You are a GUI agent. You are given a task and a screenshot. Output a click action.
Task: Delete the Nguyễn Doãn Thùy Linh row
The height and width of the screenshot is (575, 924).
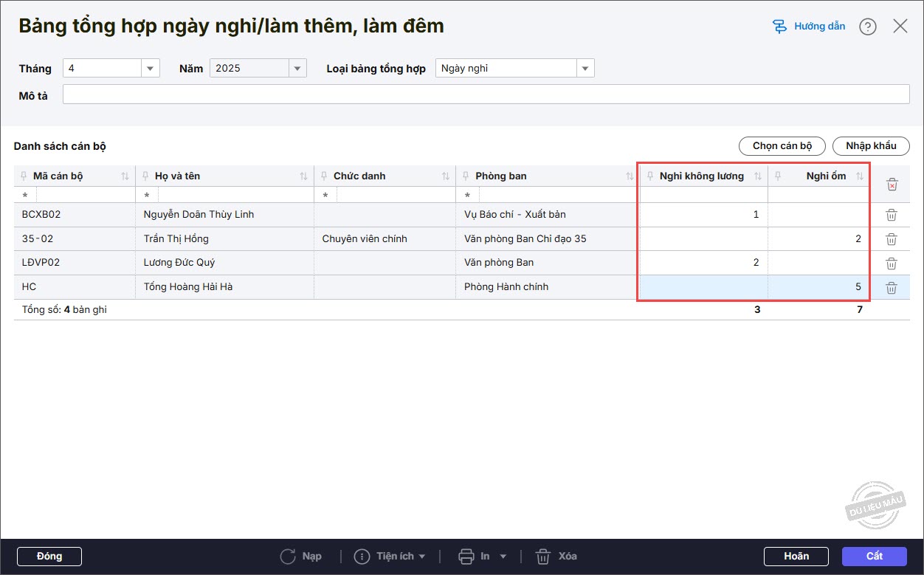pyautogui.click(x=891, y=215)
